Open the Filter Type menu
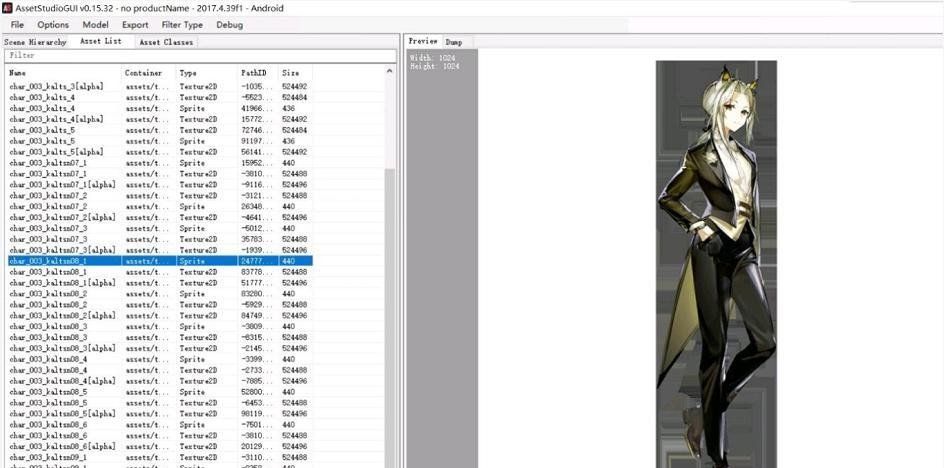Viewport: 944px width, 468px height. pyautogui.click(x=182, y=25)
